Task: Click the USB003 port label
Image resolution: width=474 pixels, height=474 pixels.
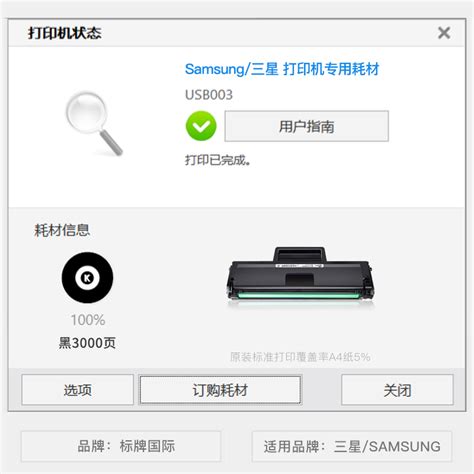Action: (209, 95)
